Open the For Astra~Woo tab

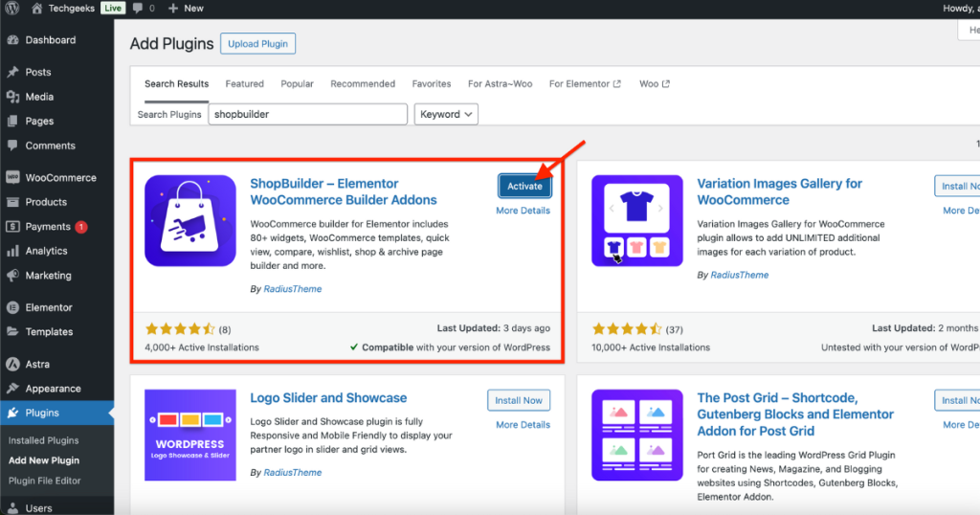(x=500, y=83)
